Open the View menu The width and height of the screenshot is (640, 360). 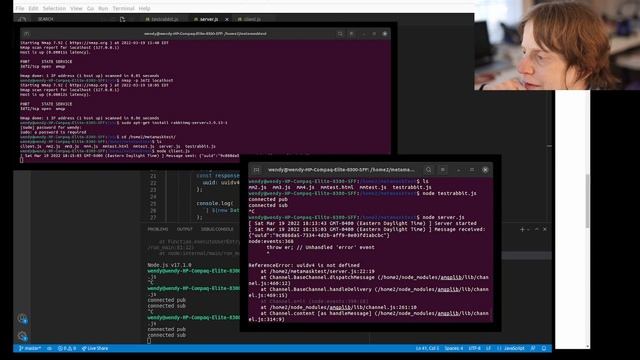click(x=76, y=8)
